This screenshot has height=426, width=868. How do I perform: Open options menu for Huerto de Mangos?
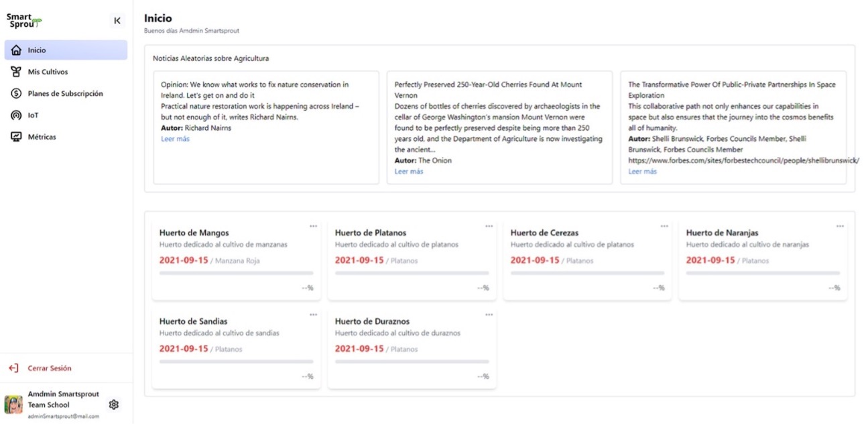313,226
